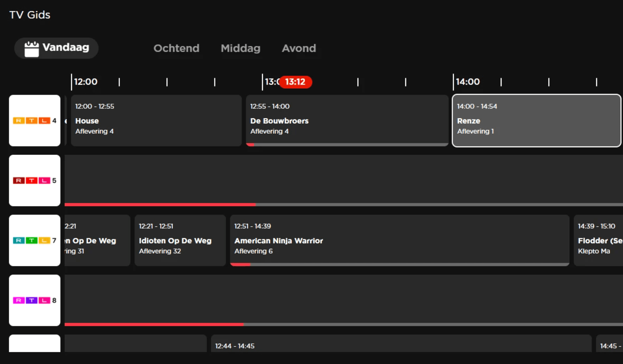
Task: Select Renze 14:00 - 14:54 program
Action: pos(536,120)
